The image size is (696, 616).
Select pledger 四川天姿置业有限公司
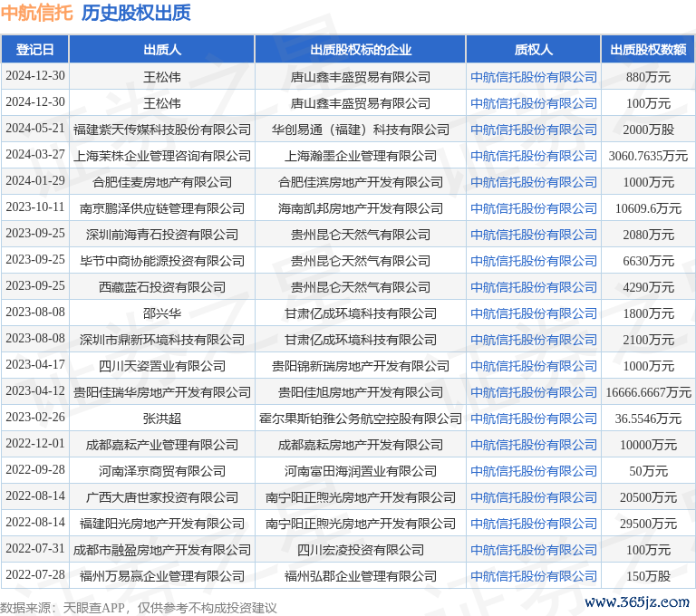pos(162,366)
